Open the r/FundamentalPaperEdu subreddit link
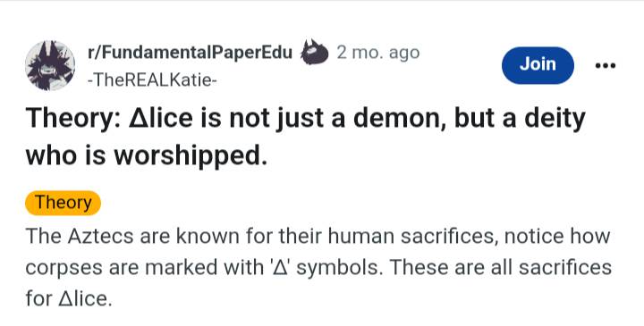 pos(190,53)
